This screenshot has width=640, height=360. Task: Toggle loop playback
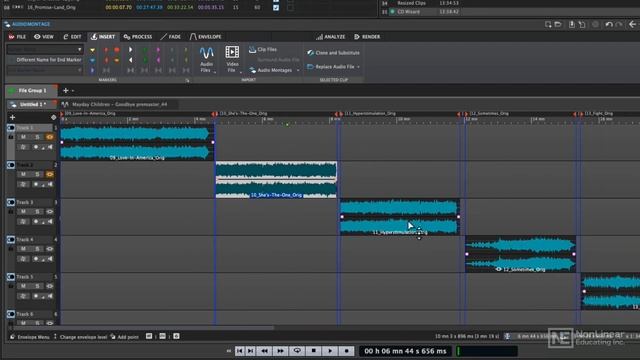pyautogui.click(x=297, y=351)
